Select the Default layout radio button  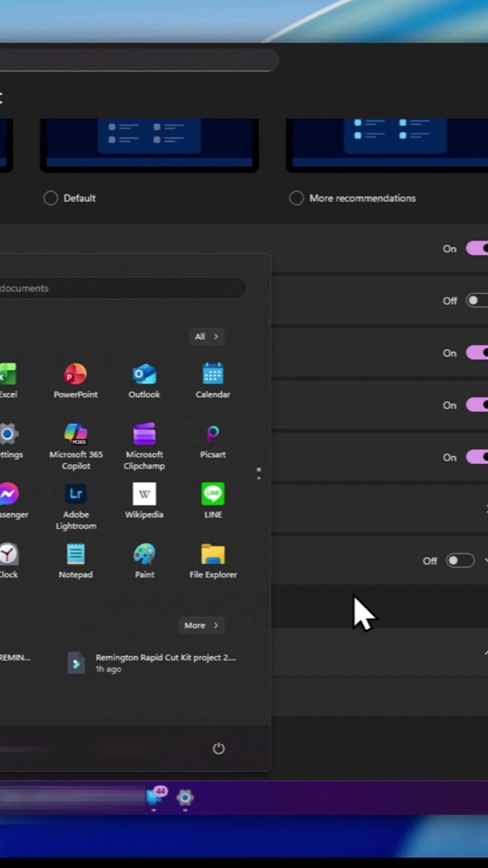tap(51, 198)
